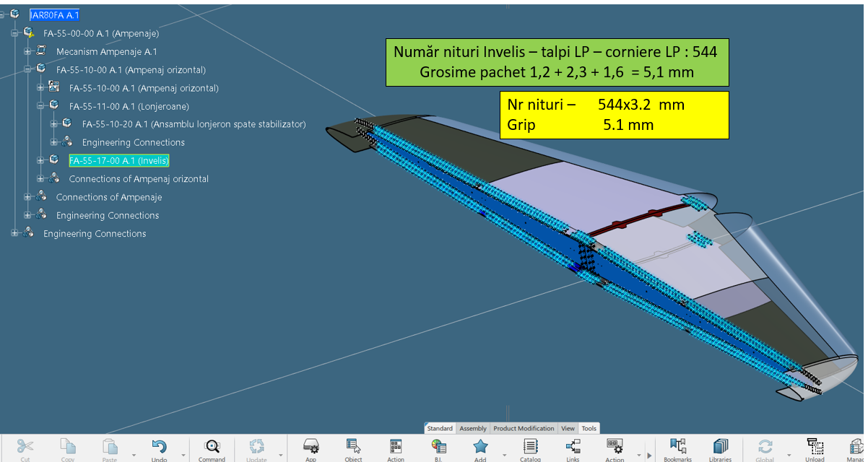Click the Add favorite star icon
The height and width of the screenshot is (462, 868).
click(480, 447)
